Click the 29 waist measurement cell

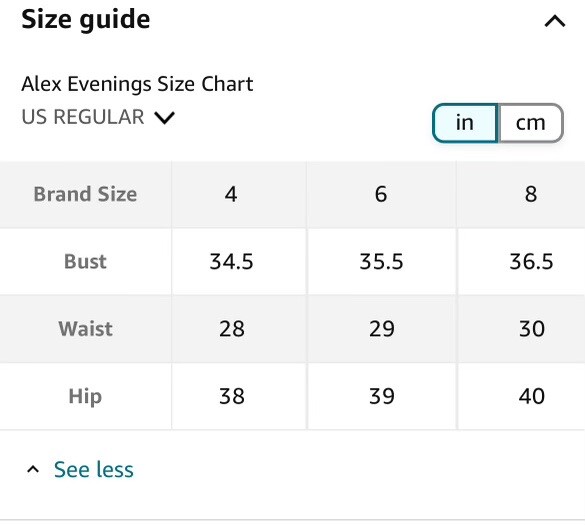[381, 329]
